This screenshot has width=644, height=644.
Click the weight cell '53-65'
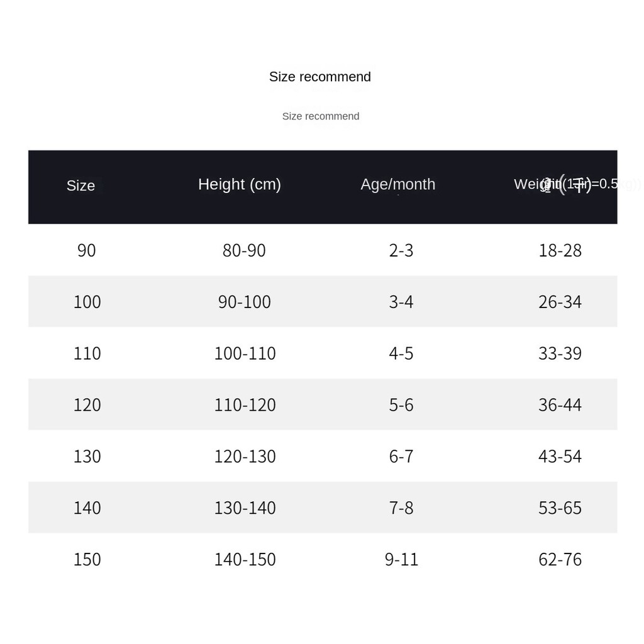pos(560,508)
